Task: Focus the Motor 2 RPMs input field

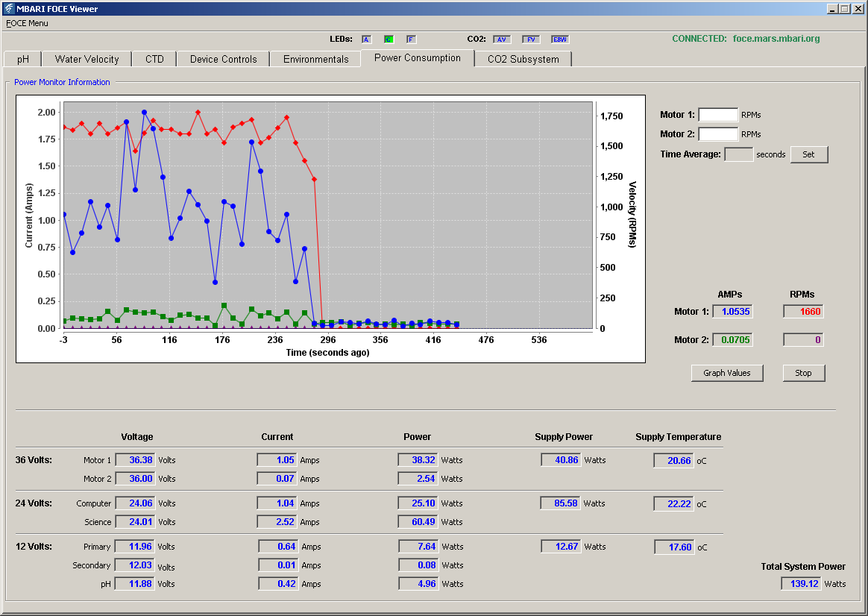Action: (x=718, y=134)
